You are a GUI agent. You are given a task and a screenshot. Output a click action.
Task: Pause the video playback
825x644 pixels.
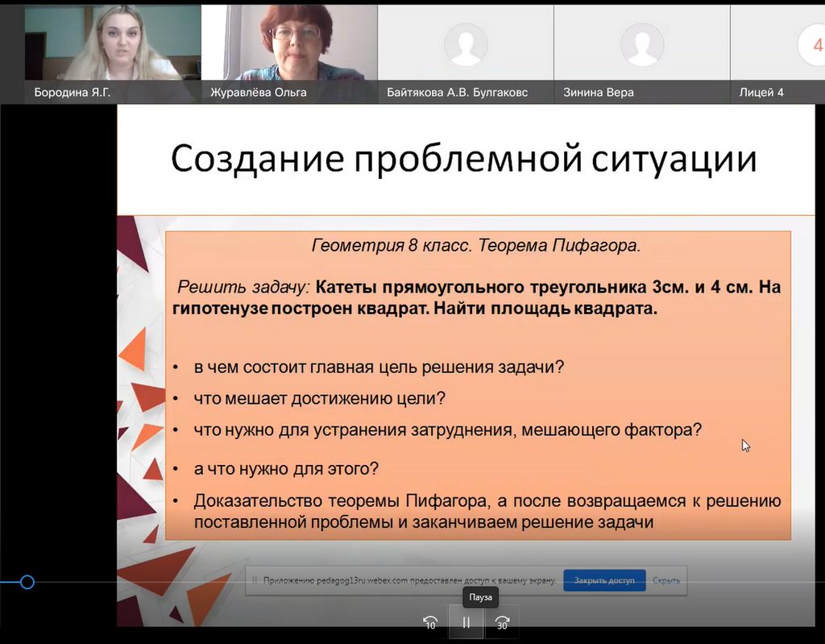pyautogui.click(x=466, y=622)
